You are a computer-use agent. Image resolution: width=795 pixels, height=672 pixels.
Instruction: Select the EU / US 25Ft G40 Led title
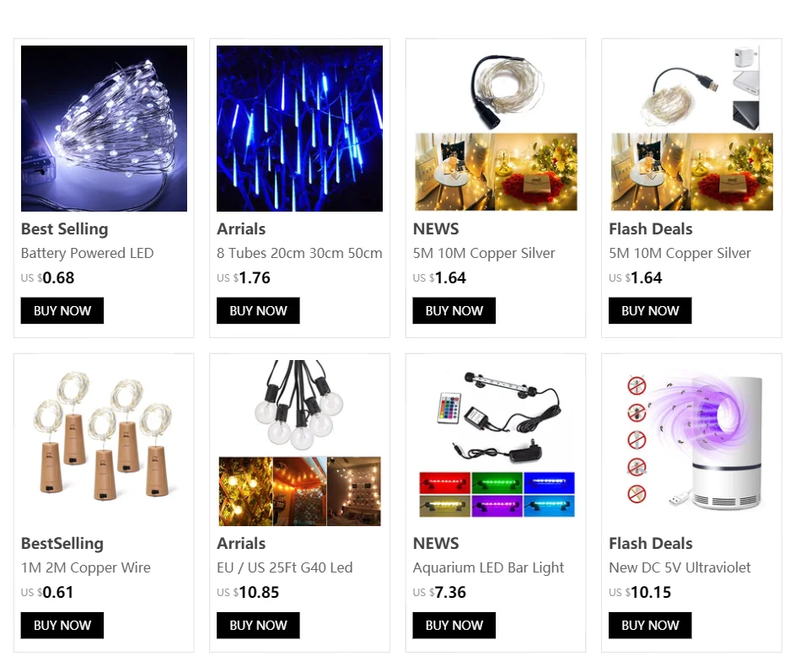click(x=284, y=567)
